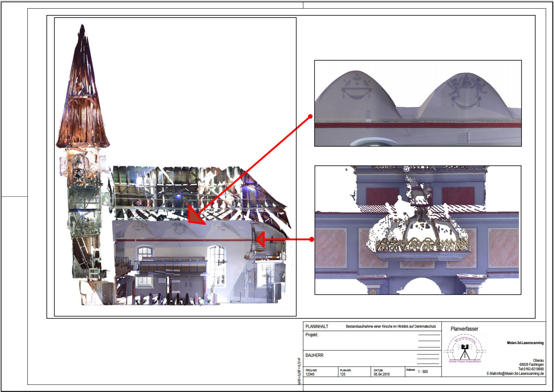Viewport: 554px width, 392px height.
Task: Click the Tel:0162-6219690 phone number
Action: 531,369
